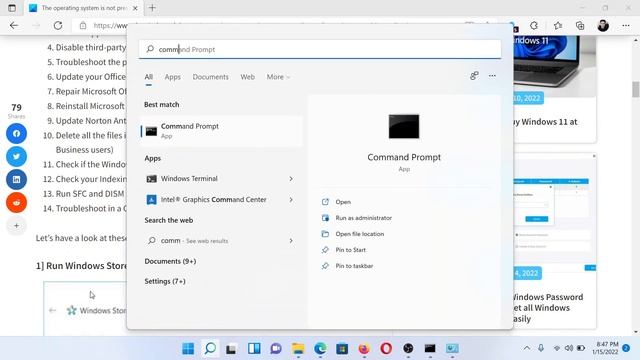This screenshot has width=640, height=360.
Task: Open the volume tray icon
Action: [x=569, y=348]
